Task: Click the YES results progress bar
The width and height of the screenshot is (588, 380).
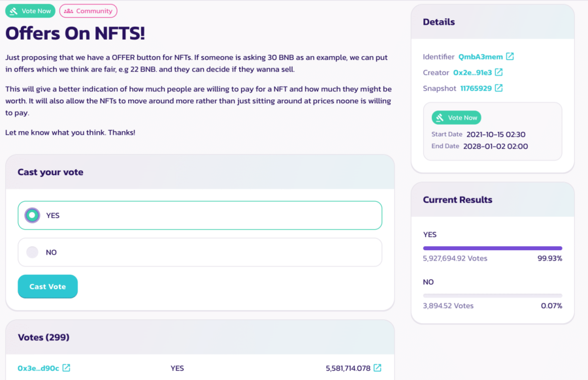Action: (492, 248)
